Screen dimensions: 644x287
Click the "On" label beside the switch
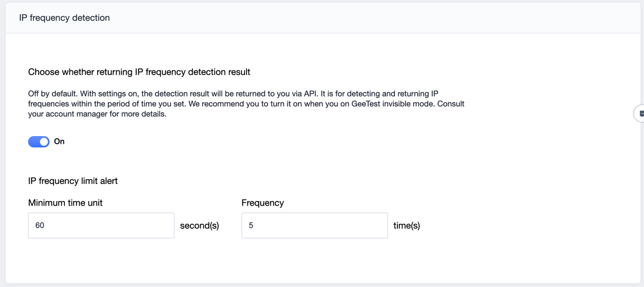click(x=59, y=142)
